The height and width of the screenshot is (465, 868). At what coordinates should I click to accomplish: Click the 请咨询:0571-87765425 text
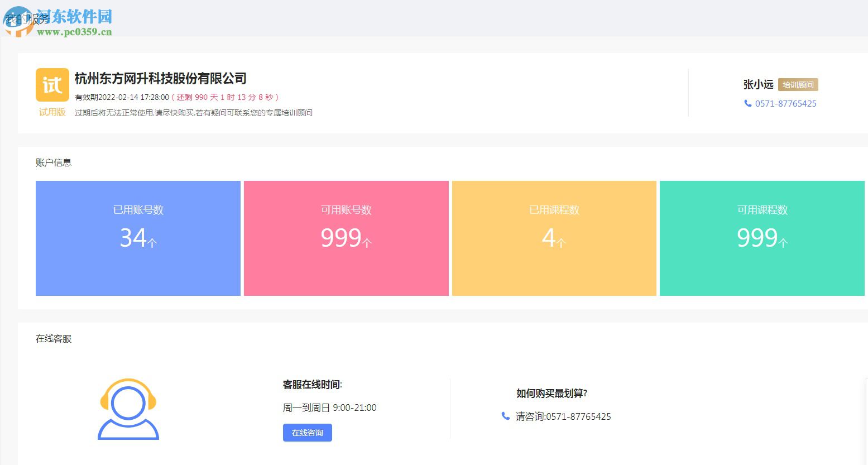tap(563, 416)
